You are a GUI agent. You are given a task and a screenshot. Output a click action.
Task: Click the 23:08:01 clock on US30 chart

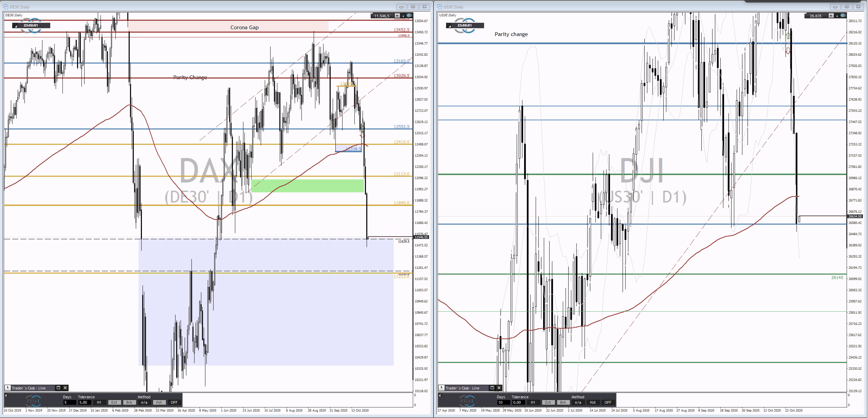point(465,25)
